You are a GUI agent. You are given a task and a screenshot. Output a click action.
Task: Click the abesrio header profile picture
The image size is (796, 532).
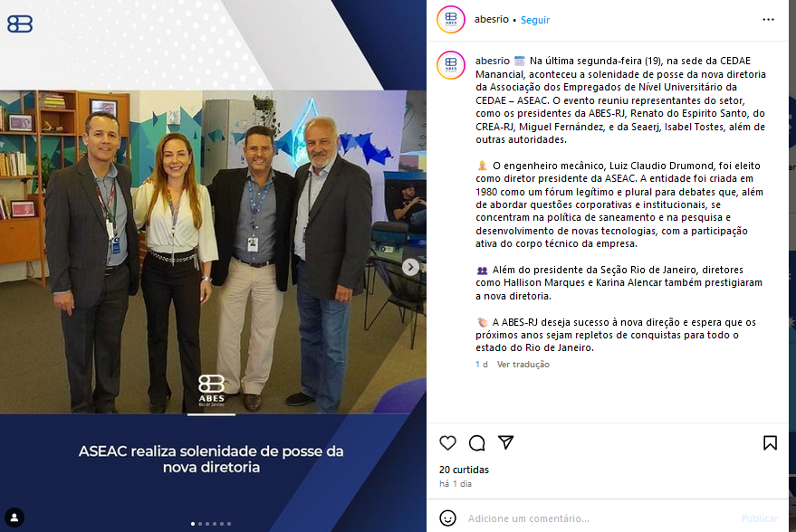pyautogui.click(x=451, y=20)
